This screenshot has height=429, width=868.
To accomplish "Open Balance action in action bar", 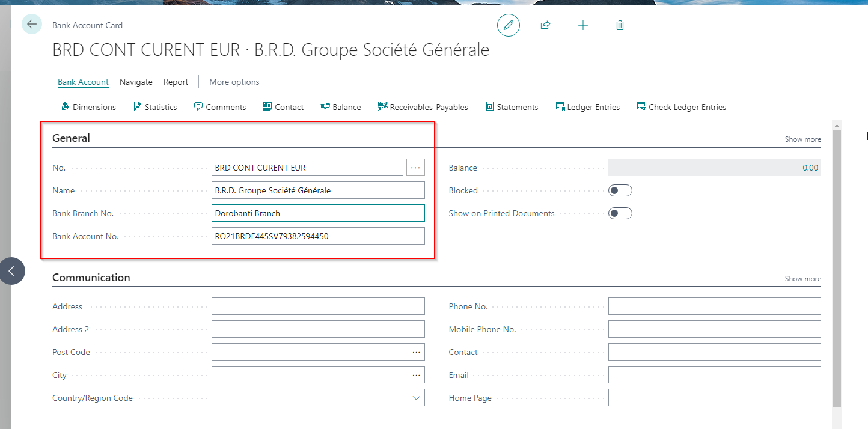I will (341, 107).
